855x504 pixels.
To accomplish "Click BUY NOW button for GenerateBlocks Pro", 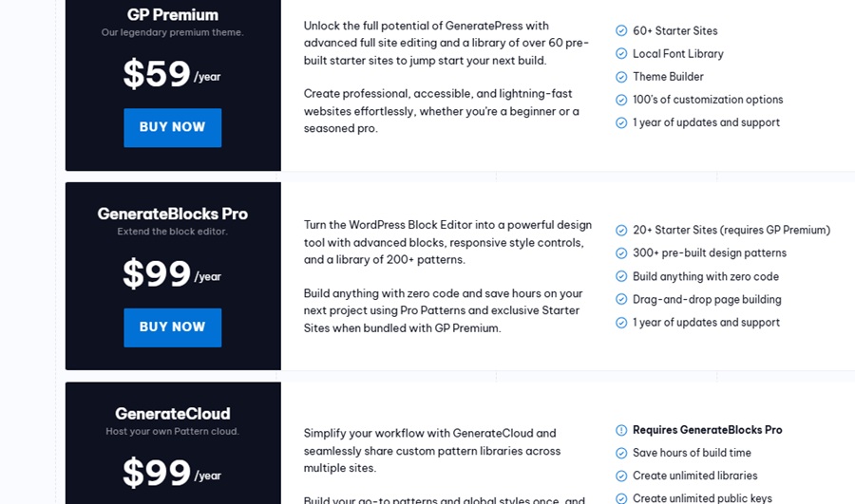I will [172, 327].
